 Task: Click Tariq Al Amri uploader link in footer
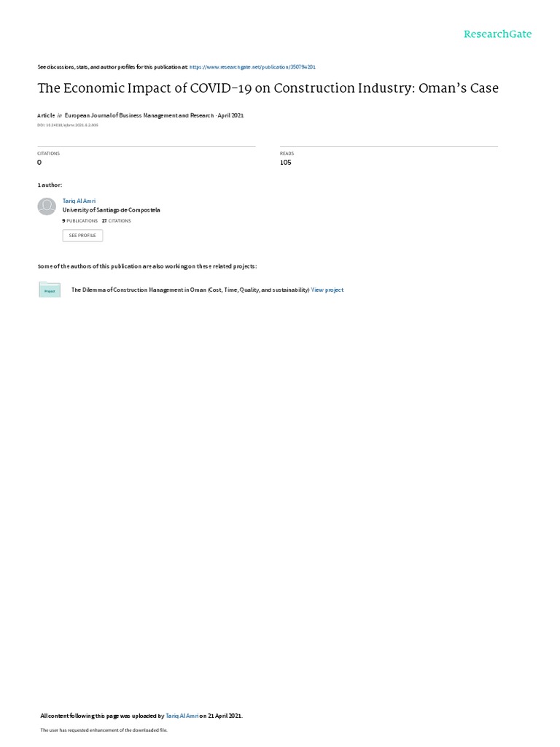click(182, 716)
